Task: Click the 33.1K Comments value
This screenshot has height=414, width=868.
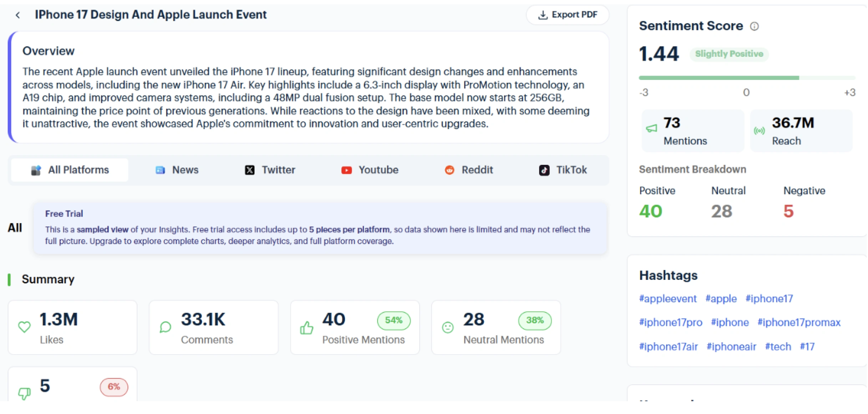Action: 203,319
